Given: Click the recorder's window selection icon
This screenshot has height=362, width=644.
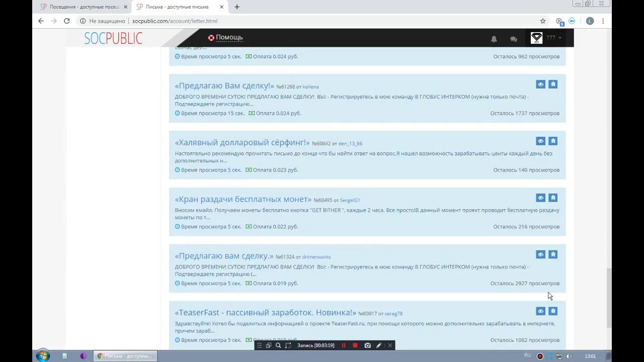Looking at the screenshot, I should pos(268,345).
